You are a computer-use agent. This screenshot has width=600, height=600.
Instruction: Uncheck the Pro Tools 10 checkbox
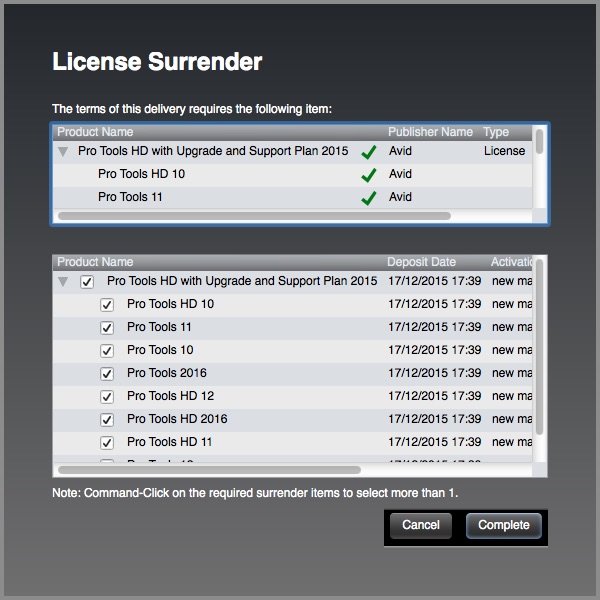pyautogui.click(x=107, y=351)
